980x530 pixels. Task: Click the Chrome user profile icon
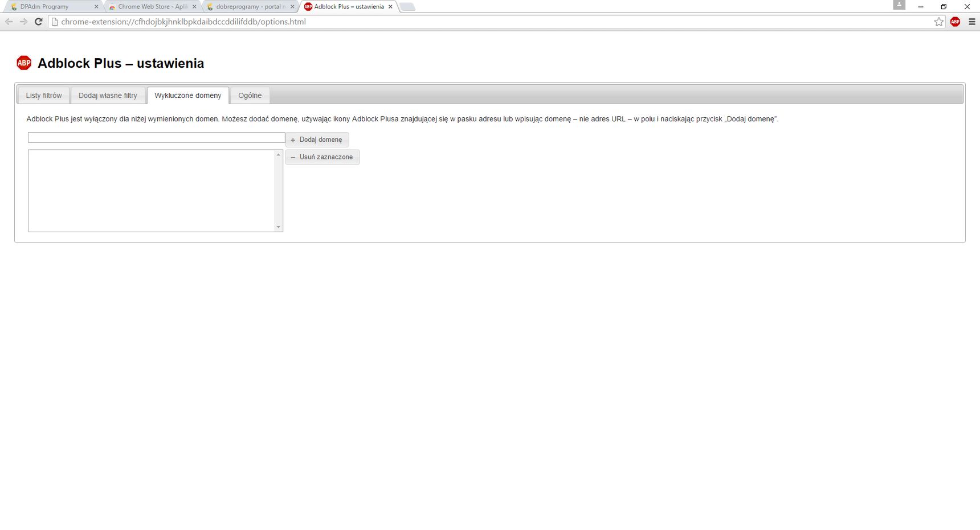899,5
